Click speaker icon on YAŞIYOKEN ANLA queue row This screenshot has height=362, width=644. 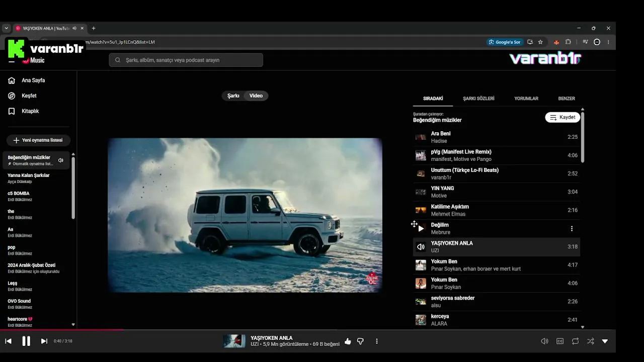(x=421, y=247)
